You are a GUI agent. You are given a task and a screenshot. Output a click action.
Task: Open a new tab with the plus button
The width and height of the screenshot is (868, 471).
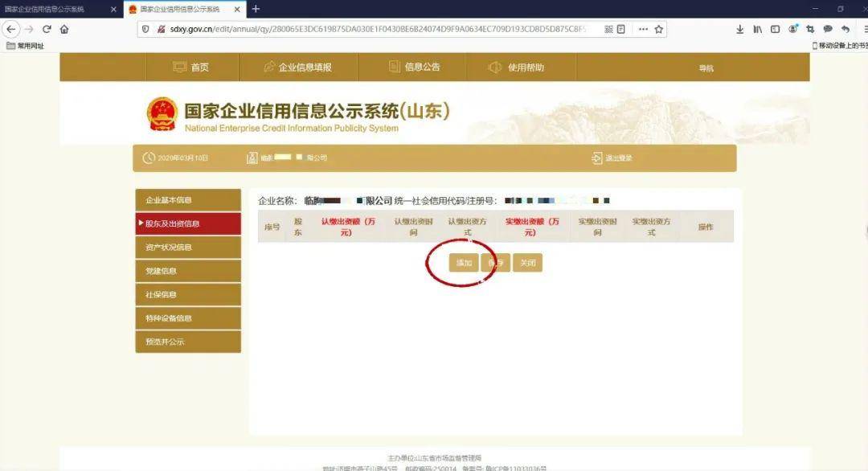coord(256,9)
